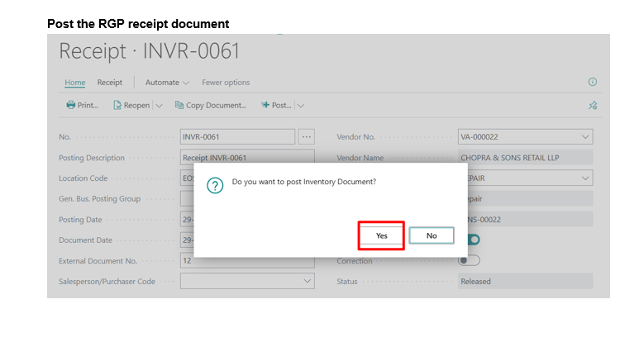Click the Location Code field
This screenshot has width=644, height=342.
188,178
